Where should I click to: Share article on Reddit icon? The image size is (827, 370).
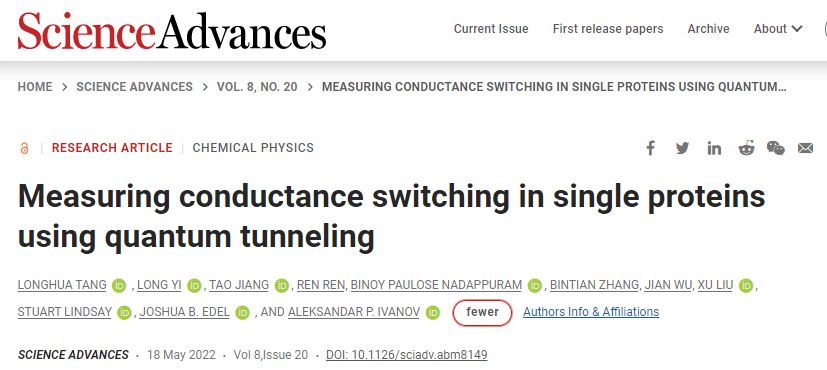click(x=746, y=148)
